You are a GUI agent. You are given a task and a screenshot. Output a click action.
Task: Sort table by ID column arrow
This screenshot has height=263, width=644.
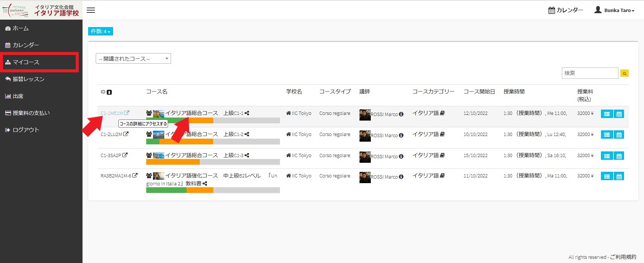[109, 92]
